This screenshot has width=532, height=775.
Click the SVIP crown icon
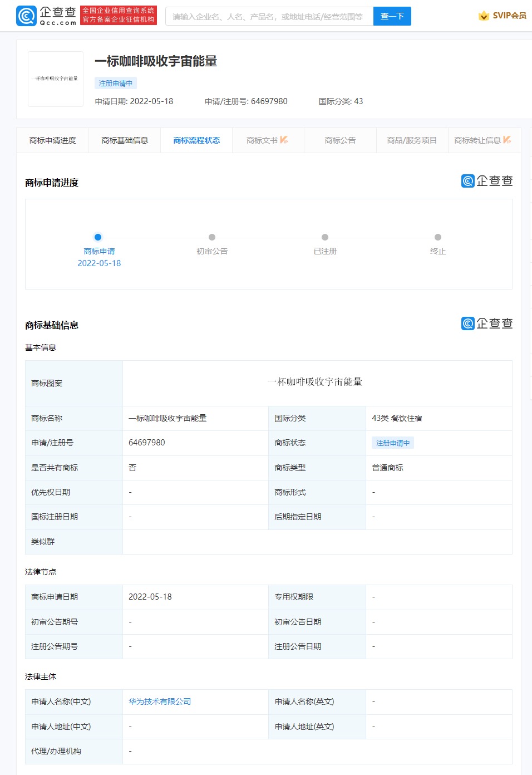tap(484, 16)
